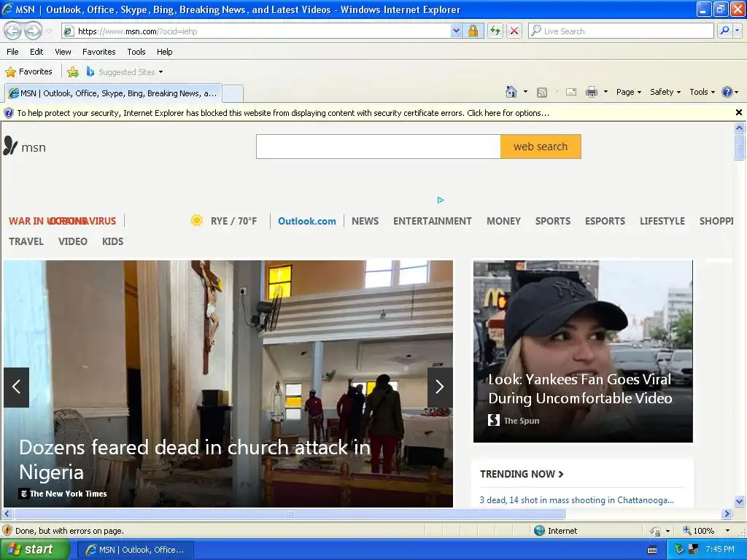Open the ENTERTAINMENT section link
This screenshot has width=747, height=560.
tap(432, 221)
